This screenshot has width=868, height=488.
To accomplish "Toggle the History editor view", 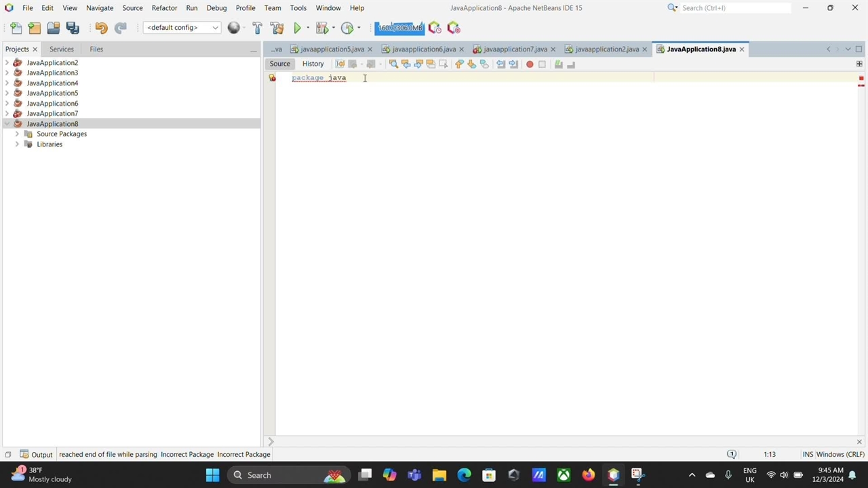I will click(313, 64).
